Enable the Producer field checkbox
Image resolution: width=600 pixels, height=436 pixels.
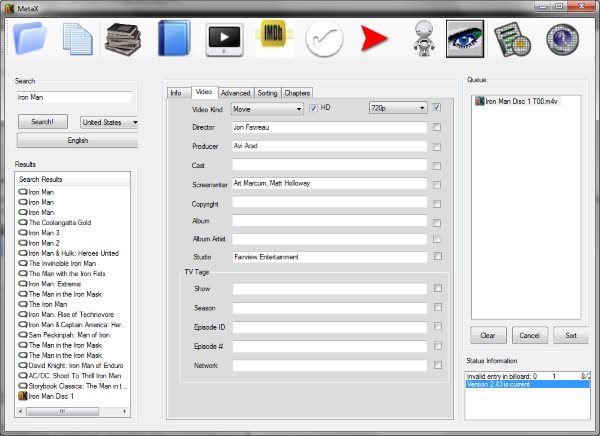pos(437,147)
